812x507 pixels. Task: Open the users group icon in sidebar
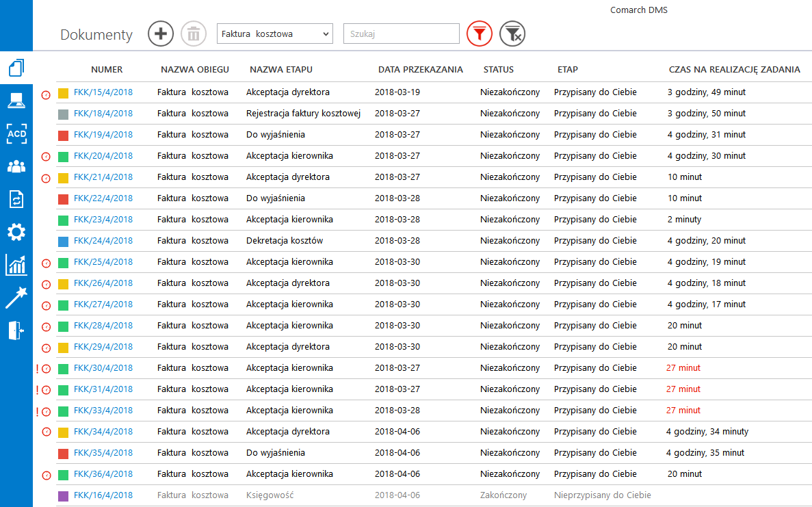coord(16,167)
